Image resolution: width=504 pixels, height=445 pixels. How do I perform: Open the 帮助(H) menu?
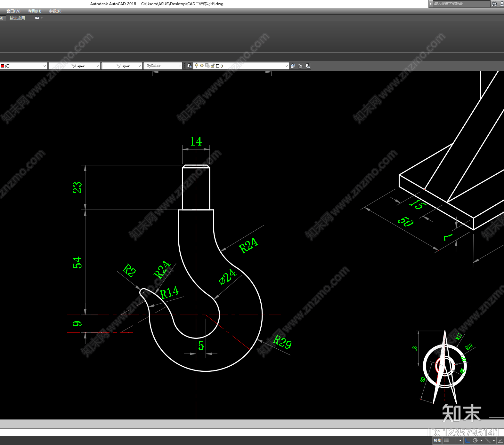tap(35, 11)
